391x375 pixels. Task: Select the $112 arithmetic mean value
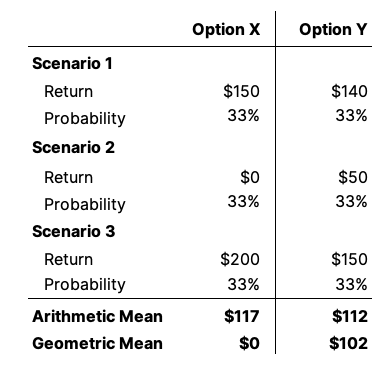(350, 316)
